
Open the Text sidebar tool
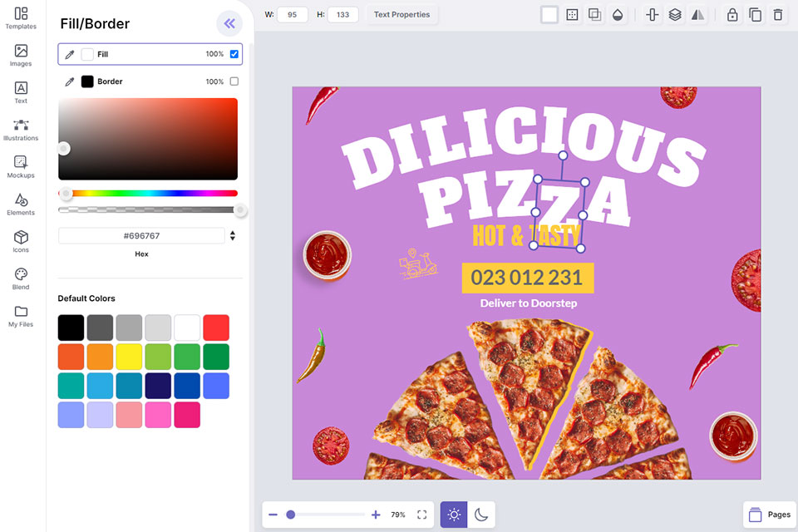tap(21, 92)
